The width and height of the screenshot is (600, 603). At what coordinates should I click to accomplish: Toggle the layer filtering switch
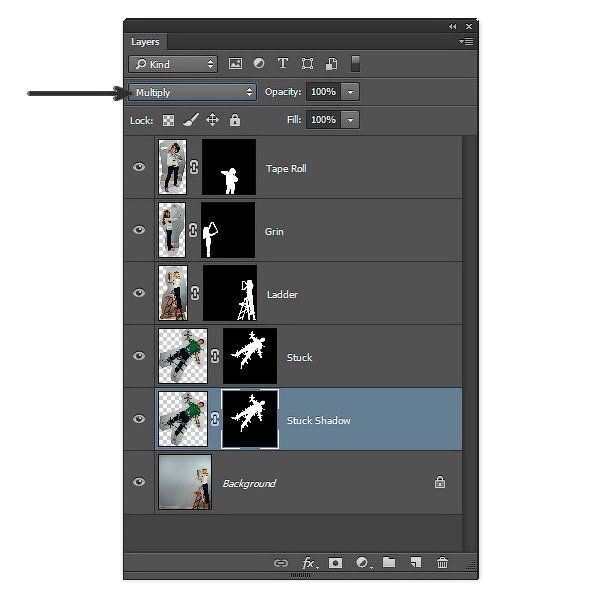[355, 64]
